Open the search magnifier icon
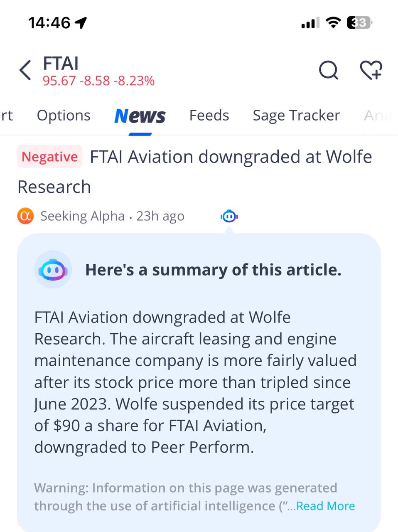Screen dimensions: 398x532 click(x=328, y=70)
